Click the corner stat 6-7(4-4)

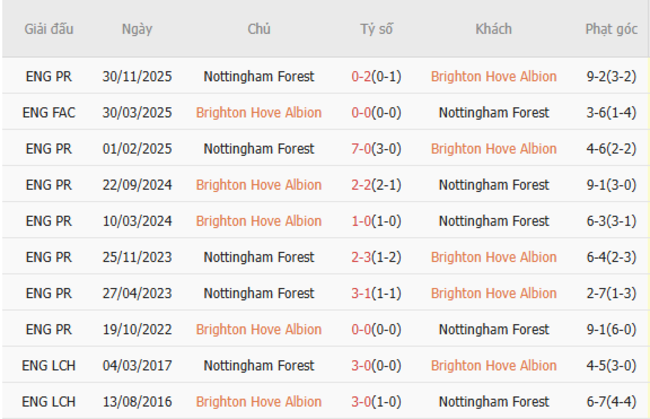pyautogui.click(x=611, y=401)
